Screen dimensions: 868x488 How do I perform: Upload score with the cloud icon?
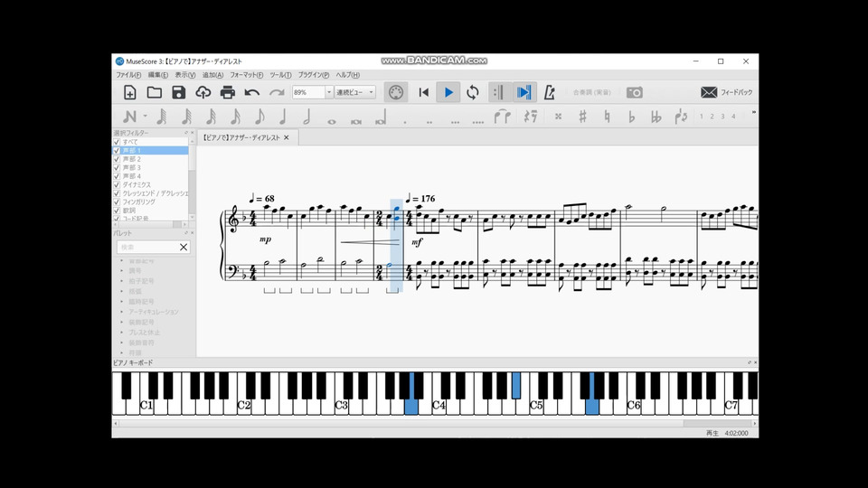tap(203, 92)
